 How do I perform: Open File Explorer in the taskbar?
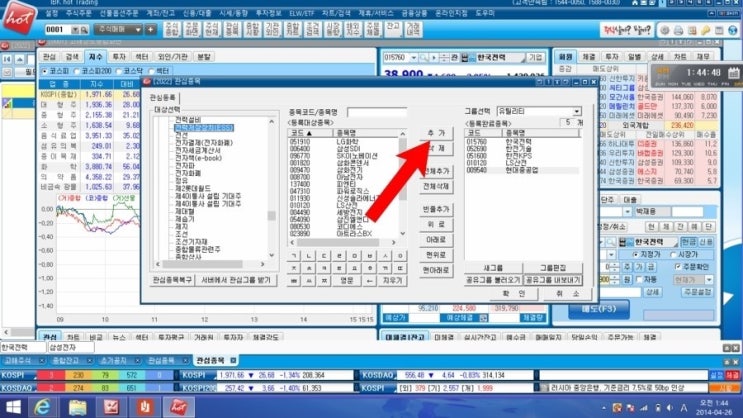77,407
